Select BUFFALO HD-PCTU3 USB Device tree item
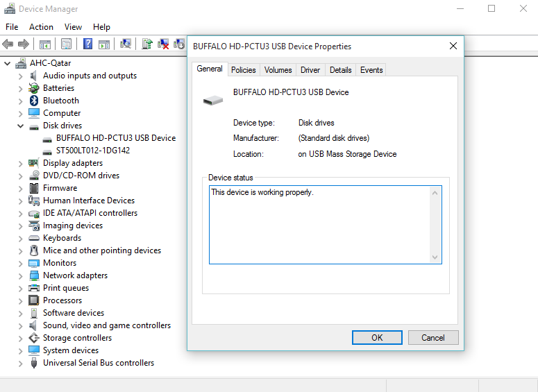 click(116, 138)
